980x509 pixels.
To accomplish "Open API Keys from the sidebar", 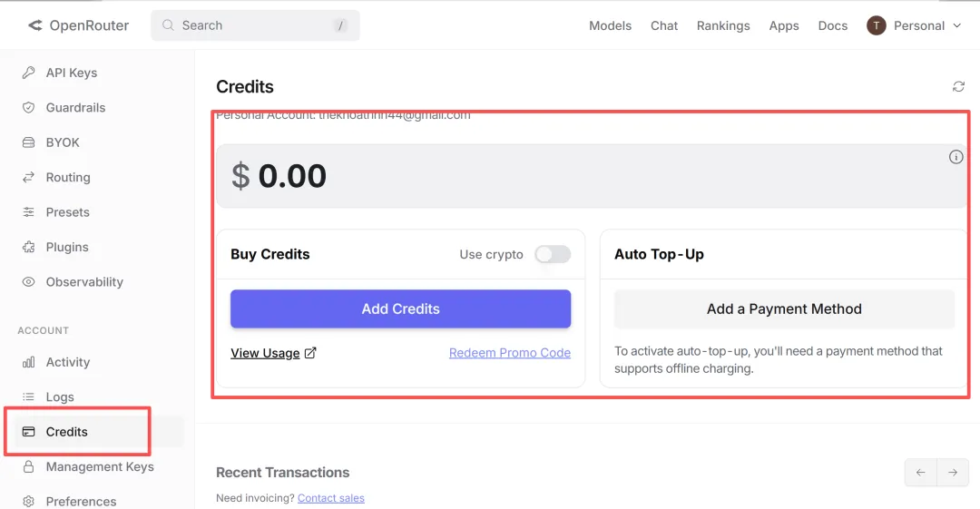I will tap(71, 73).
